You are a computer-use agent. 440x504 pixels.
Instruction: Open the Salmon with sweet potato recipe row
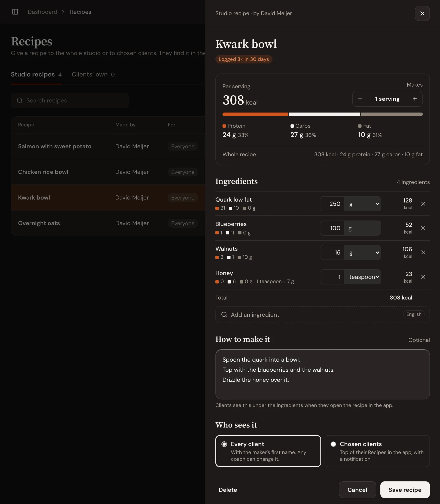click(x=108, y=146)
